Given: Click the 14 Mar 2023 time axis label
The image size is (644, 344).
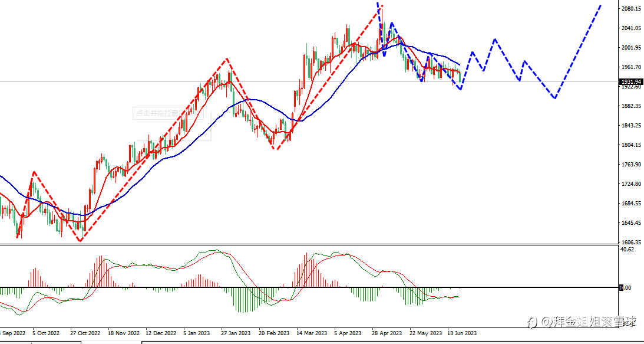Looking at the screenshot, I should pyautogui.click(x=312, y=333).
